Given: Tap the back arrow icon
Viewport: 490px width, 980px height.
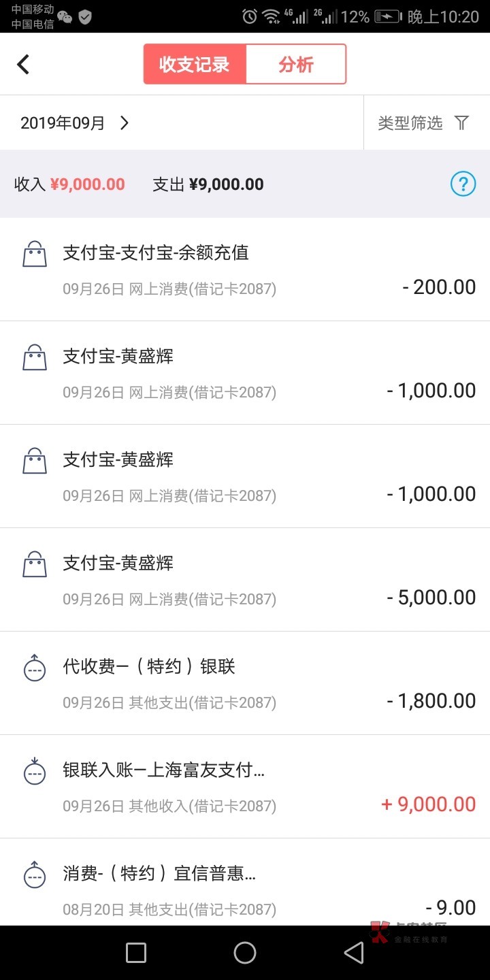Looking at the screenshot, I should click(x=23, y=65).
